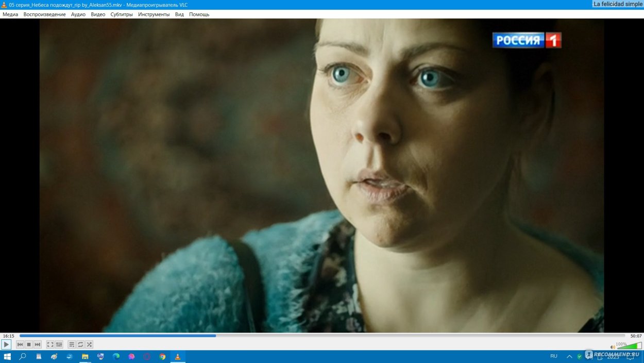The width and height of the screenshot is (644, 363).
Task: Open Windows taskbar search
Action: click(x=23, y=356)
